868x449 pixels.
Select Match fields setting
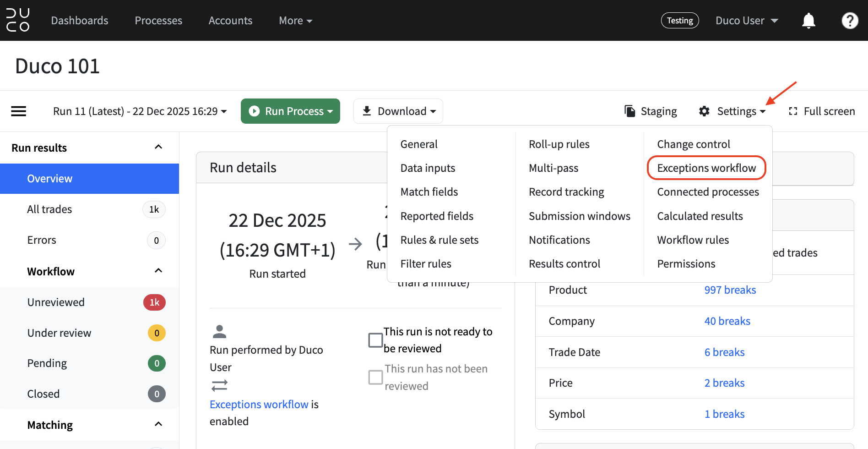429,192
